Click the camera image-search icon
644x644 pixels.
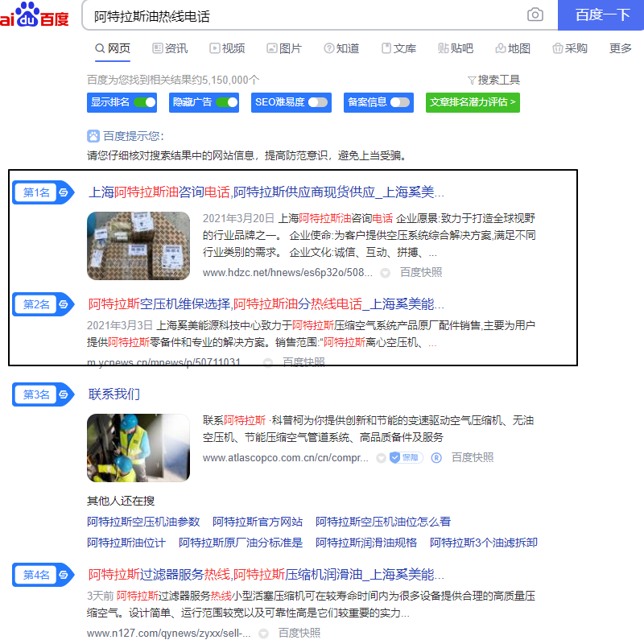click(535, 14)
